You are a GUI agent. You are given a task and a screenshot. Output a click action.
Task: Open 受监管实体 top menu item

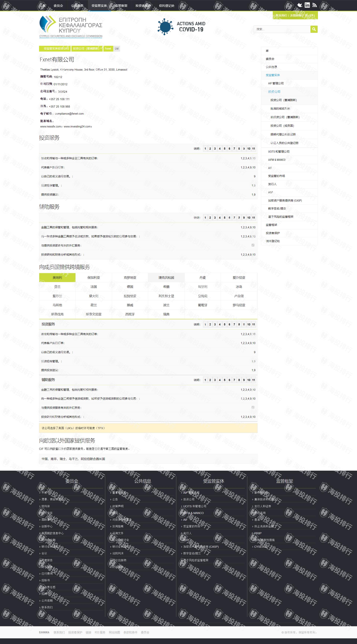(x=99, y=6)
